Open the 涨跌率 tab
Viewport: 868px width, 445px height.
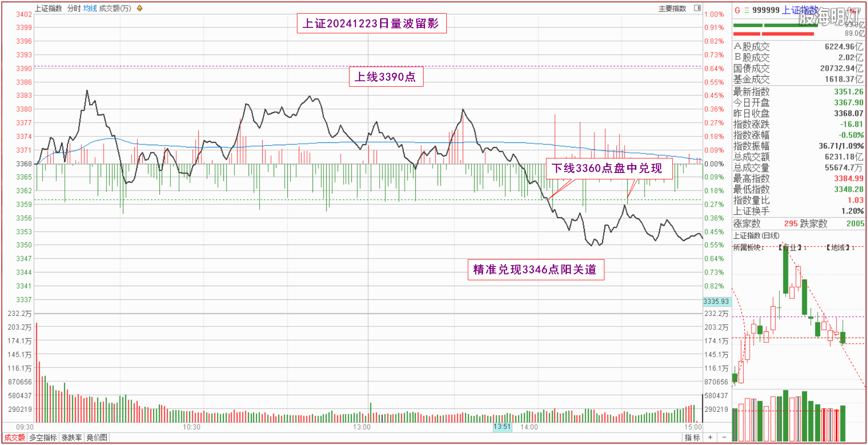tap(72, 437)
